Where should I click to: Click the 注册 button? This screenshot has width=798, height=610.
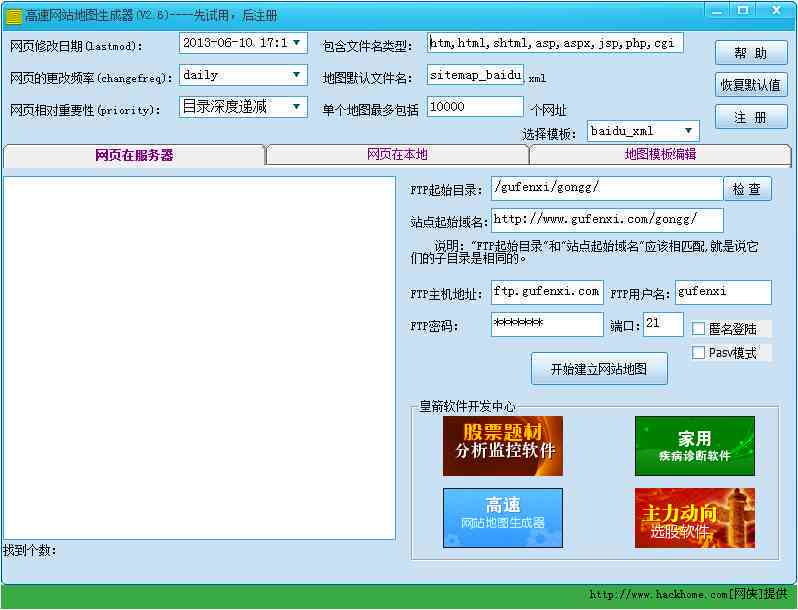click(x=751, y=118)
